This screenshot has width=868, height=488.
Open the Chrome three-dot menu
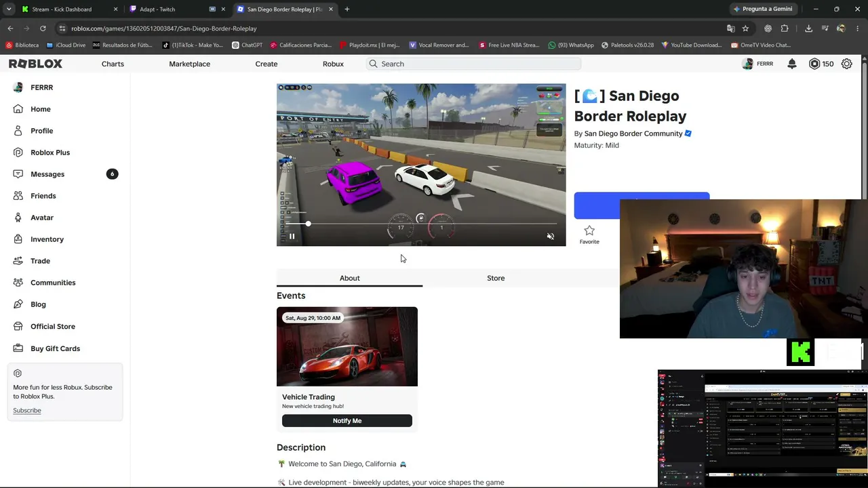pos(858,28)
